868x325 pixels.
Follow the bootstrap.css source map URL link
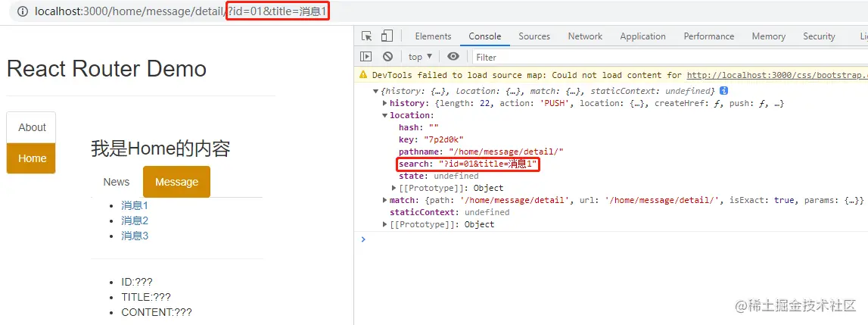776,75
